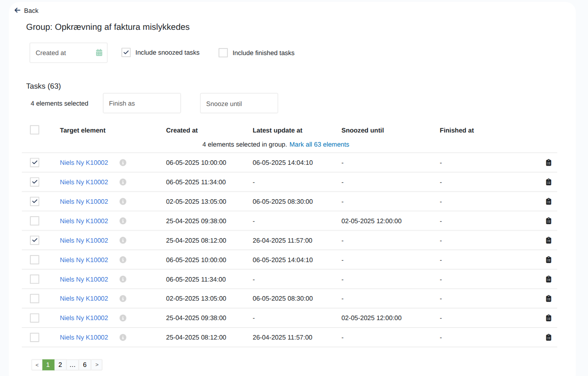
Task: Open the task log icon on the first row
Action: 549,162
